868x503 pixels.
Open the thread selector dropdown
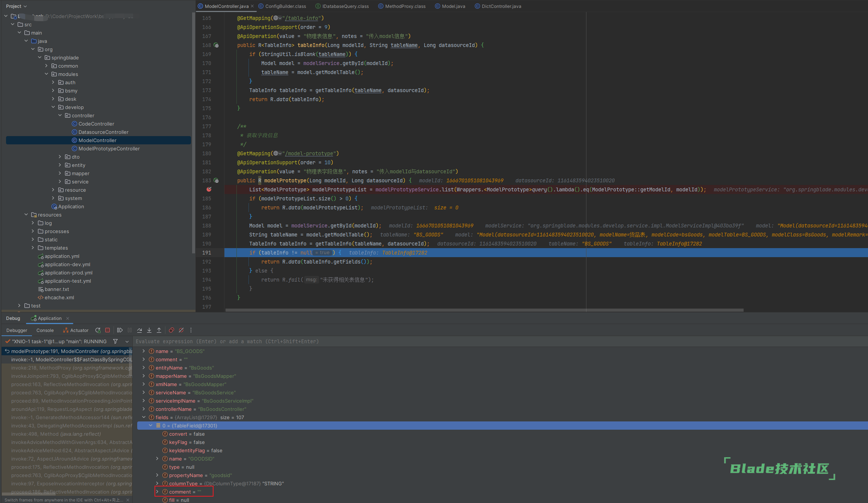[127, 341]
